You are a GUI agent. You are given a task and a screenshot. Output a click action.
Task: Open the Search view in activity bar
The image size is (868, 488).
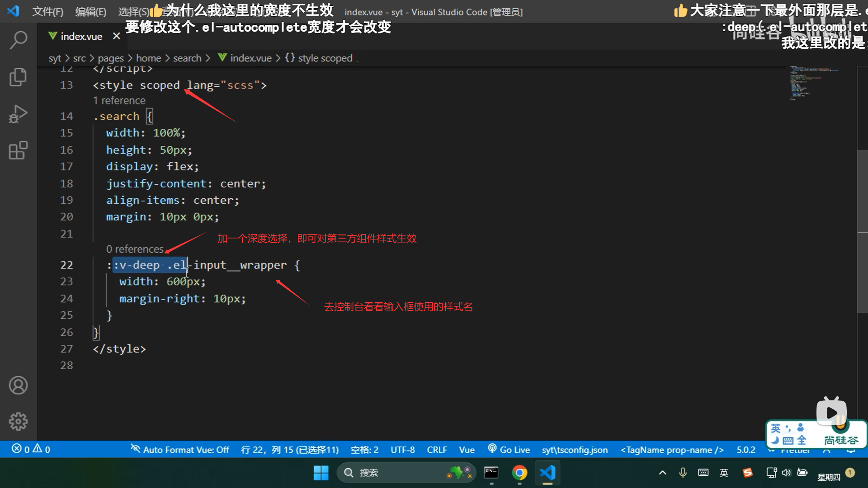point(18,40)
